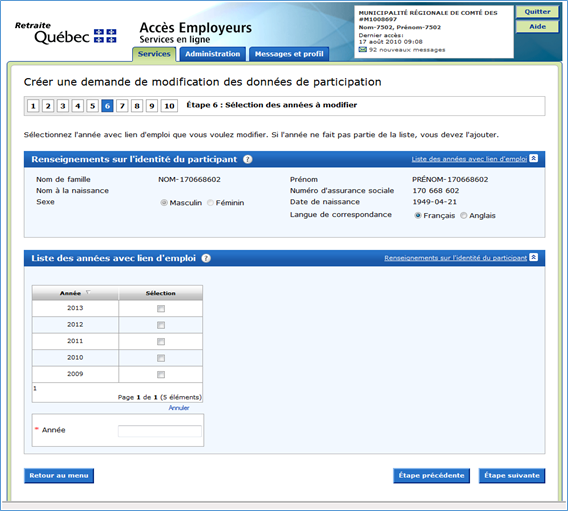The height and width of the screenshot is (511, 568).
Task: Click page number 1 in the table pager
Action: coord(35,388)
